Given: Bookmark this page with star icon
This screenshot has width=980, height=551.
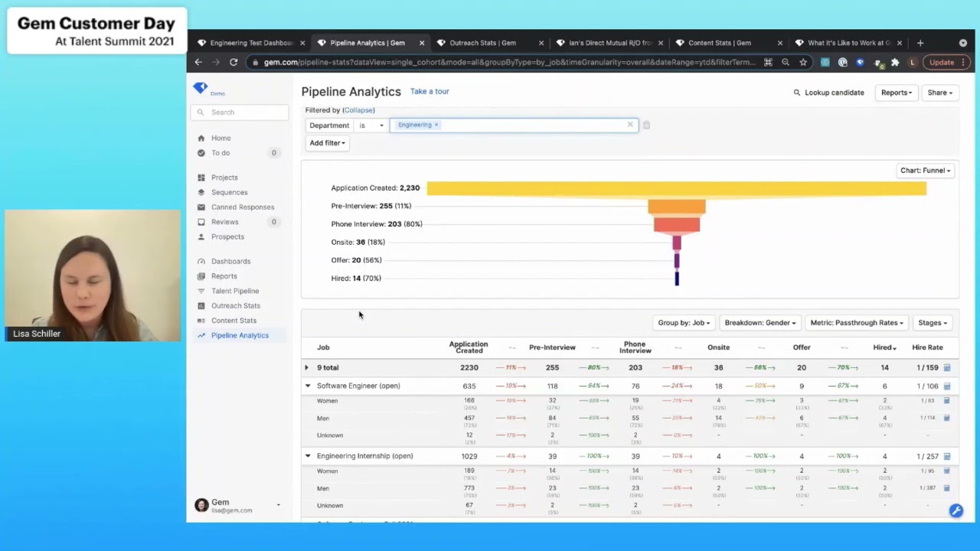Looking at the screenshot, I should (803, 63).
